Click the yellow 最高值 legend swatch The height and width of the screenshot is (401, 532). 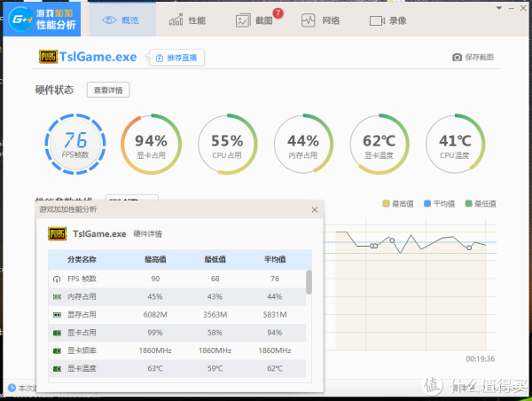point(386,203)
